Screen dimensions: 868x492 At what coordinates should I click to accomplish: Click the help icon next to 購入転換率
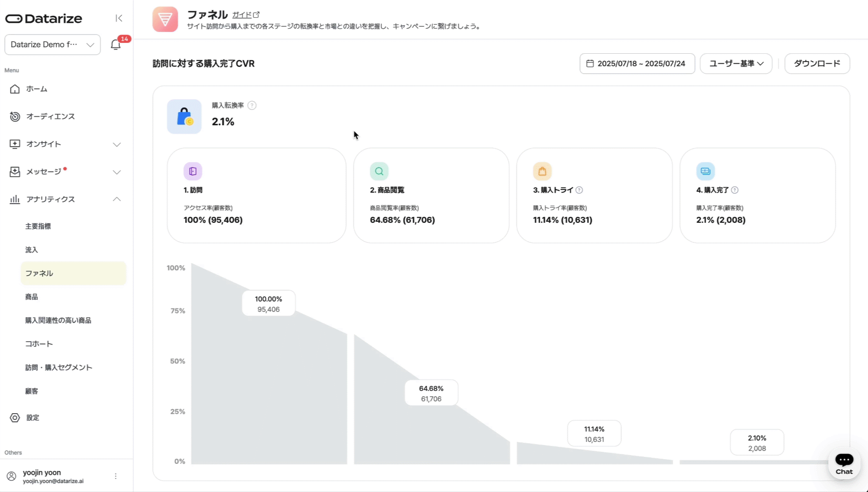[x=252, y=105]
